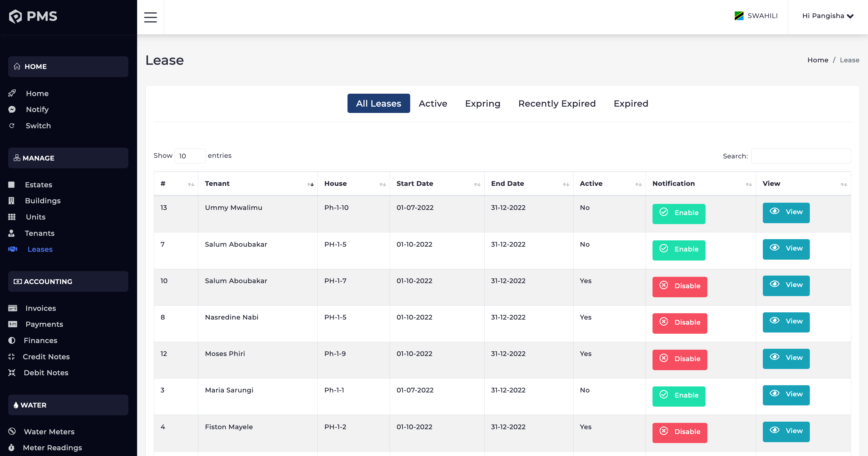Switch to the Active leases tab
The width and height of the screenshot is (868, 456).
(x=433, y=103)
